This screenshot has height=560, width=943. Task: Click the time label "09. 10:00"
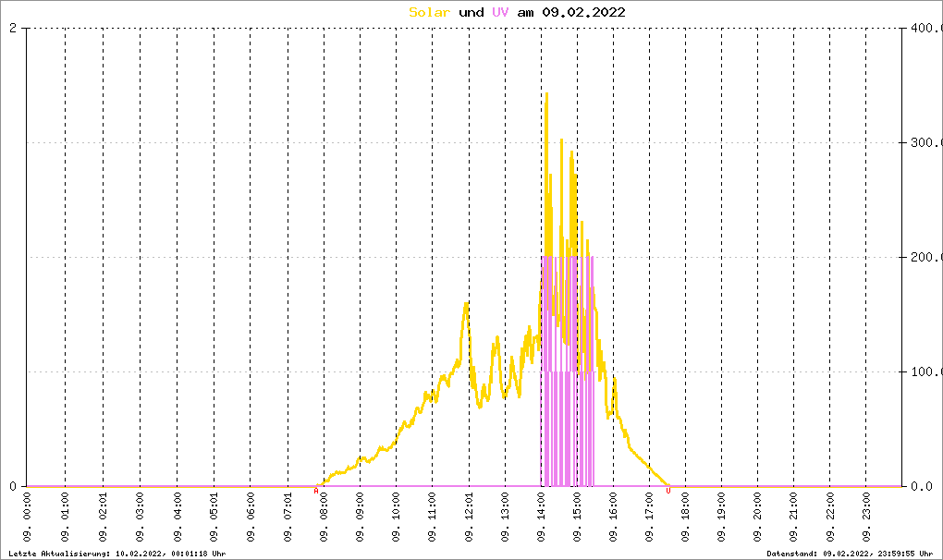pyautogui.click(x=397, y=517)
